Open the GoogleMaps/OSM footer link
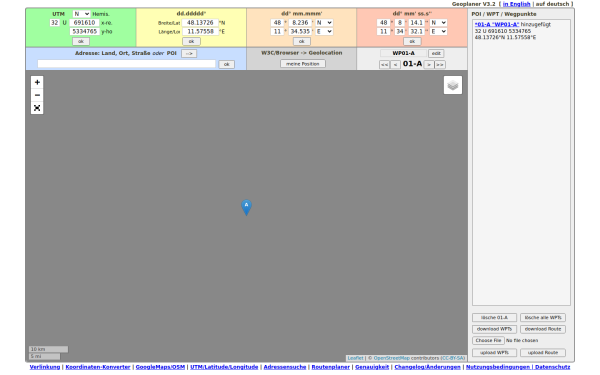This screenshot has width=600, height=375. 160,367
